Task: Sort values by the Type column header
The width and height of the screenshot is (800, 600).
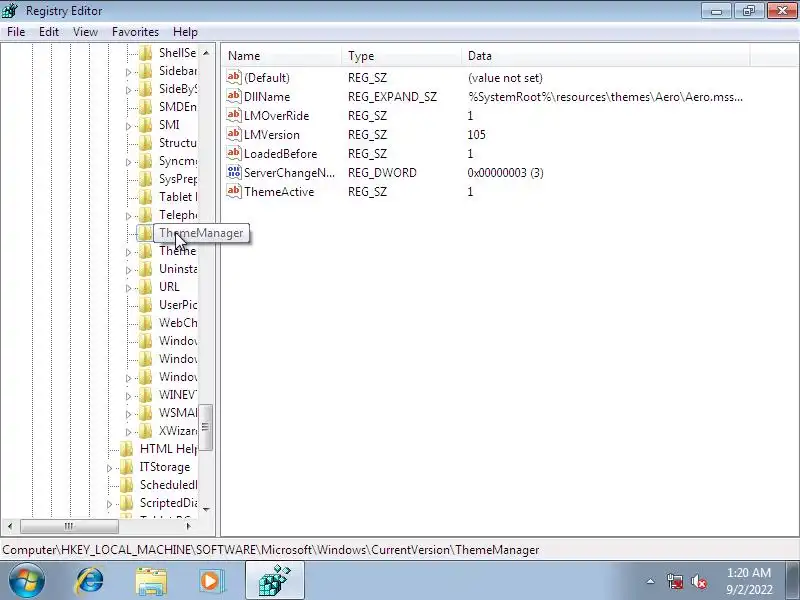Action: (x=402, y=56)
